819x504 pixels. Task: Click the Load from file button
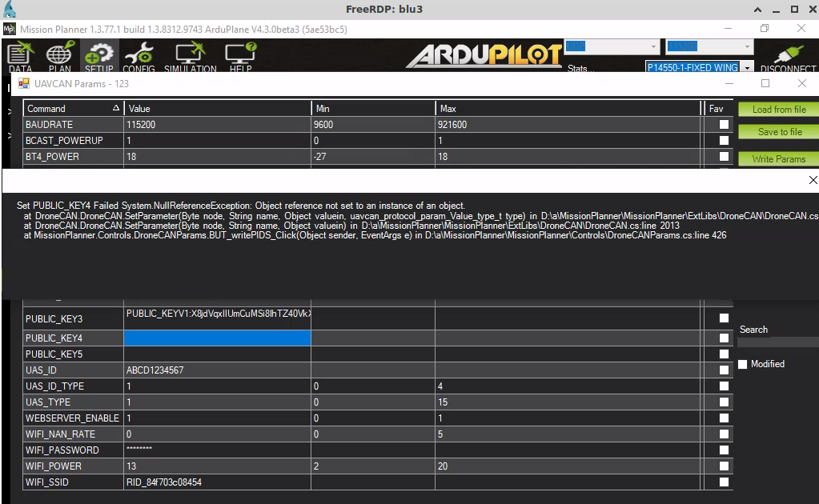[x=777, y=109]
